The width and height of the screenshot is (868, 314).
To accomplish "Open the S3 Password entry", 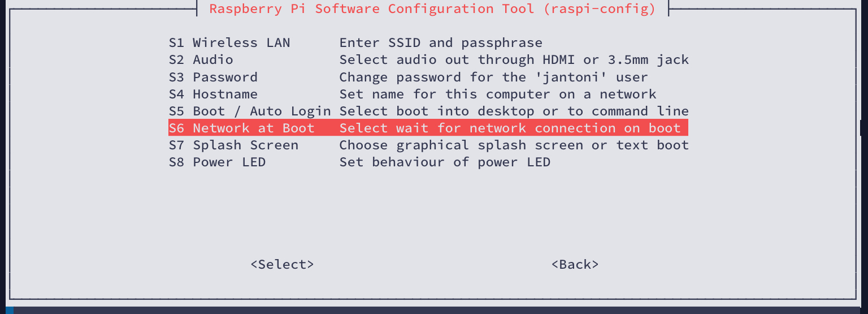I will 213,77.
